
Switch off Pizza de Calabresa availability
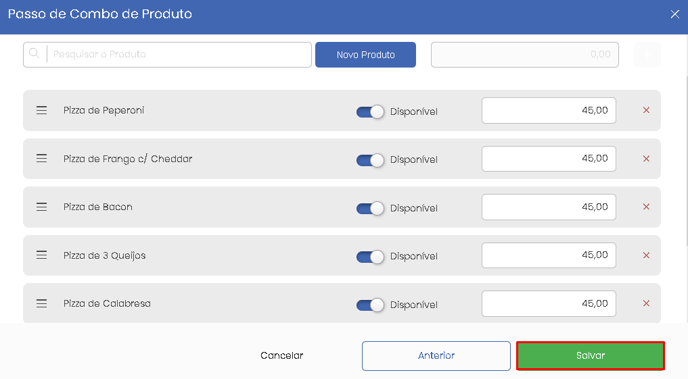(370, 305)
